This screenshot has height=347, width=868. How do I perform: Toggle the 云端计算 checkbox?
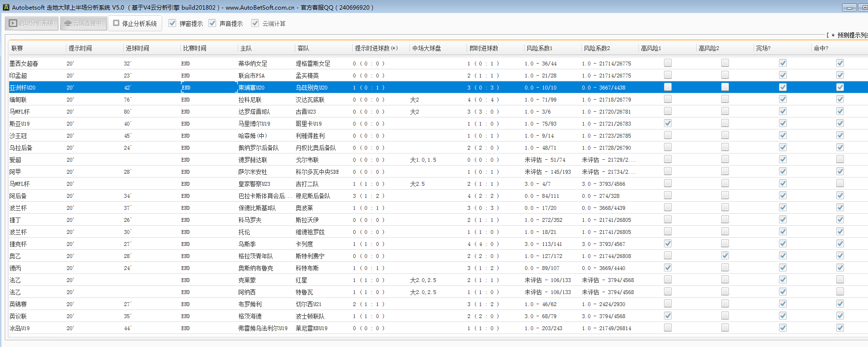255,23
